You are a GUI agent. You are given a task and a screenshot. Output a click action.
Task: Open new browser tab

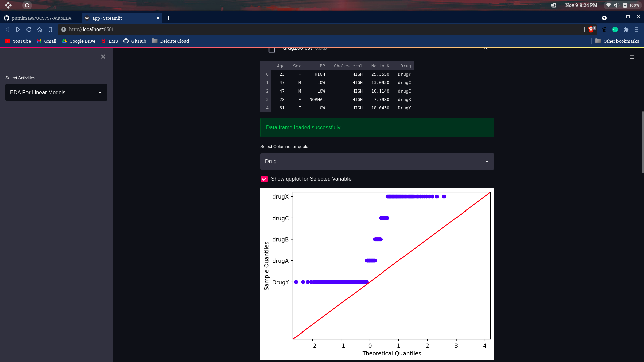(x=169, y=18)
